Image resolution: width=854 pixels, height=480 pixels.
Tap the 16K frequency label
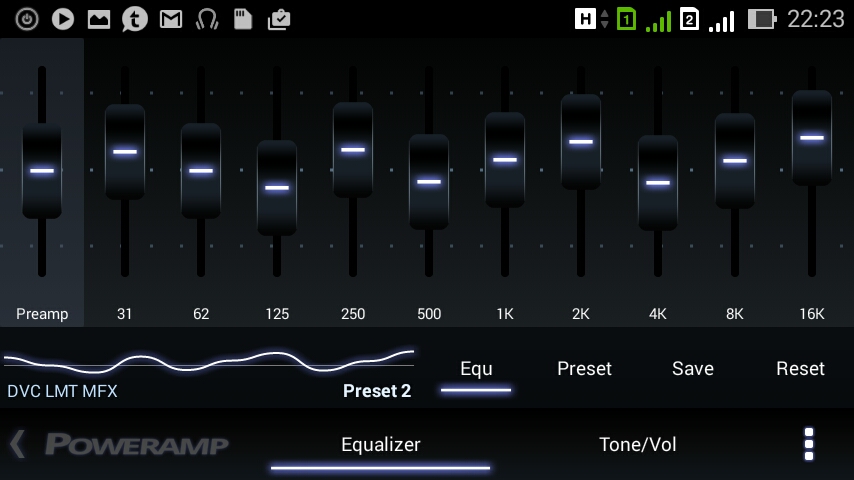coord(812,314)
